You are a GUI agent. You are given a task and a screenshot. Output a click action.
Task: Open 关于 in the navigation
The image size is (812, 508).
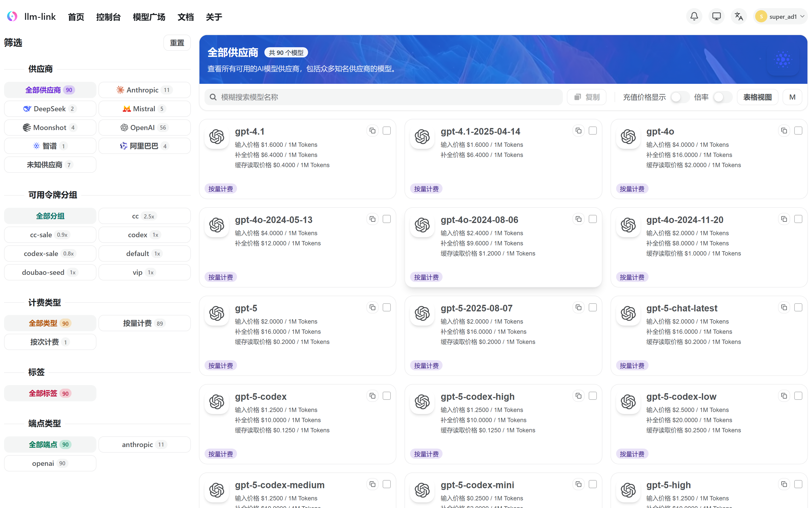pyautogui.click(x=214, y=17)
